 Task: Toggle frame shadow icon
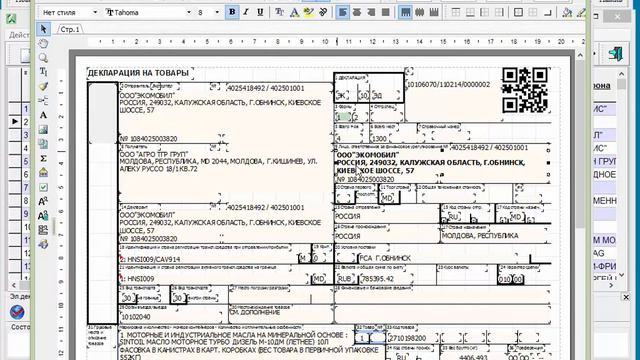547,12
